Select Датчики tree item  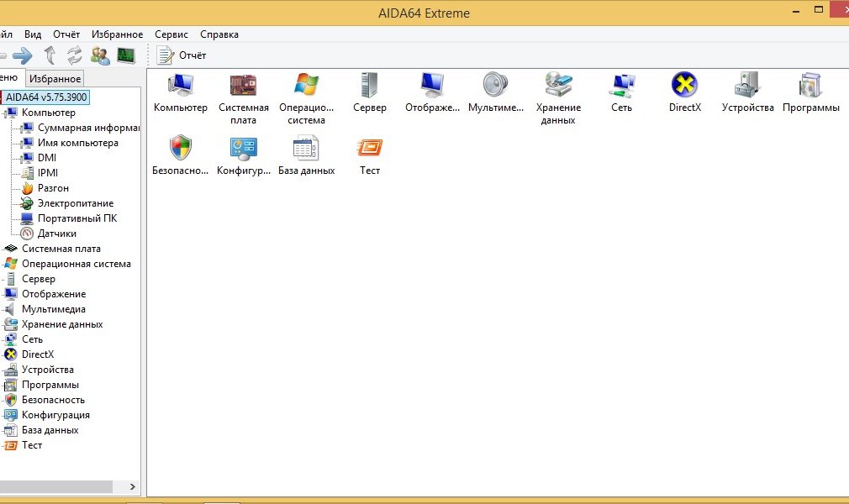(x=57, y=234)
